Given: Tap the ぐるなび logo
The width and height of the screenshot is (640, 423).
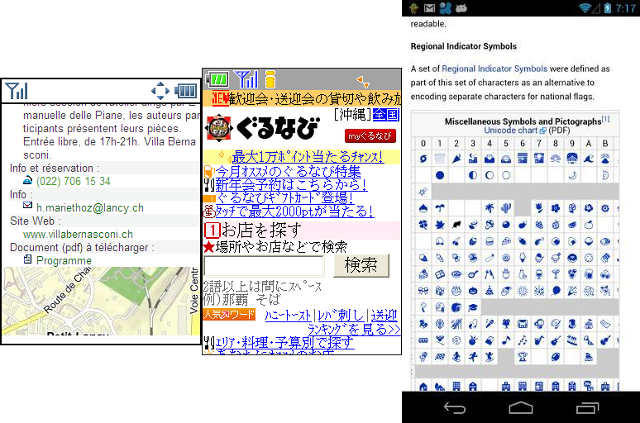Looking at the screenshot, I should (262, 128).
